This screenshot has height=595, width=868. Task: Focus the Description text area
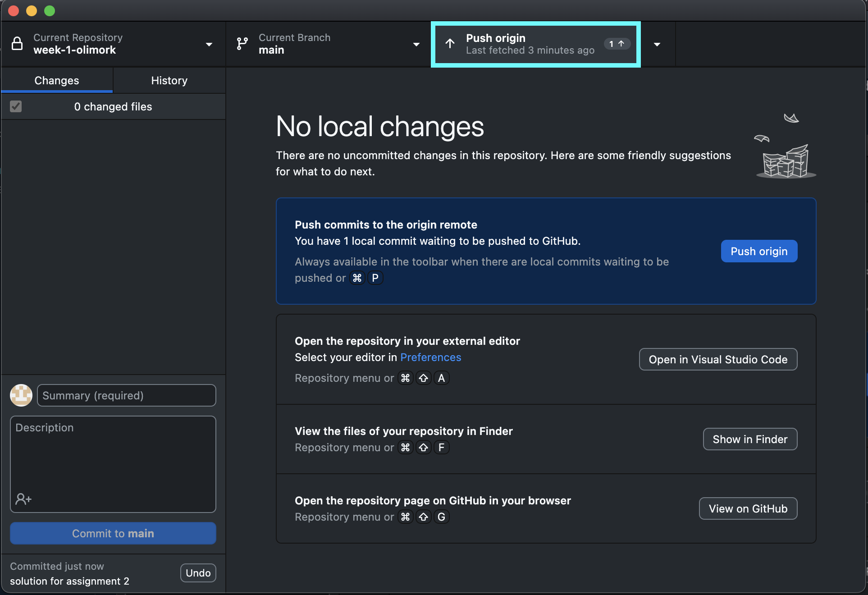tap(113, 464)
